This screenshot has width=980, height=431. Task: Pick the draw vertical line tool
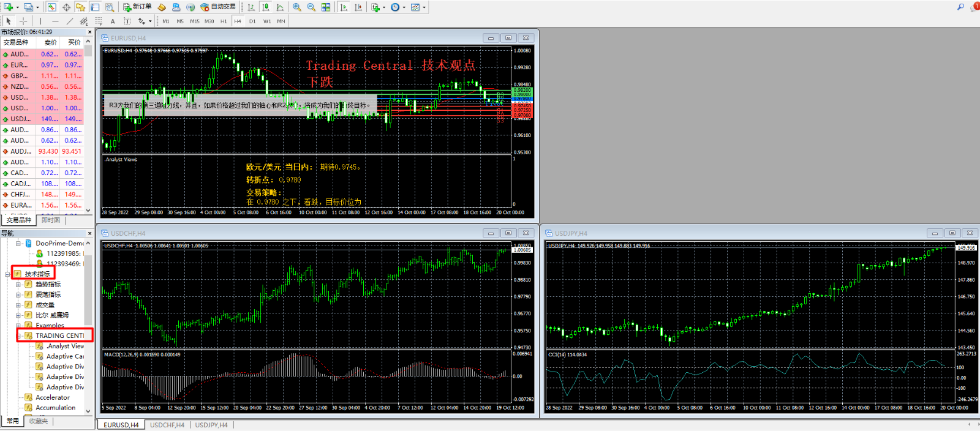point(40,21)
